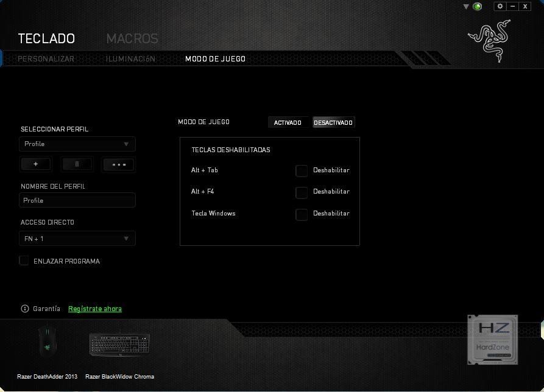544x392 pixels.
Task: Open the tray dropdown triangle near green orb
Action: 466,7
